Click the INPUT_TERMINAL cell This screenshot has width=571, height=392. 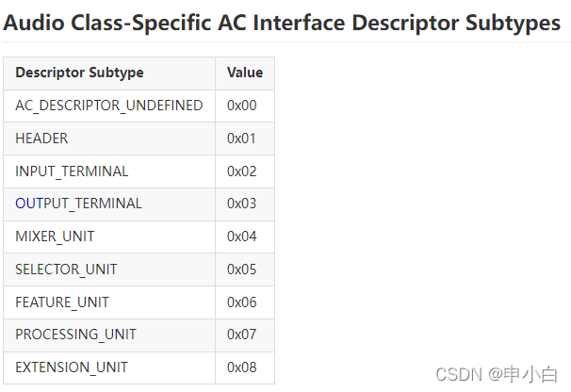109,171
